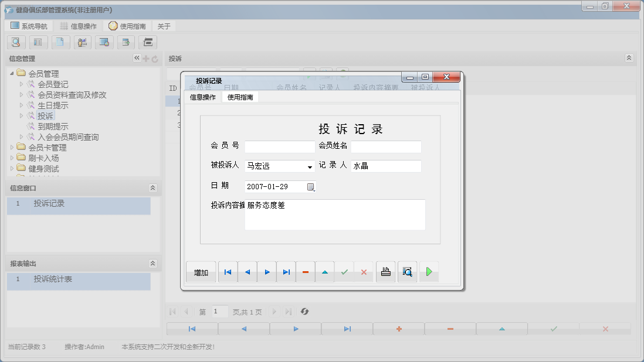Image resolution: width=644 pixels, height=362 pixels.
Task: Open print preview icon in the complaint dialog
Action: coord(407,272)
